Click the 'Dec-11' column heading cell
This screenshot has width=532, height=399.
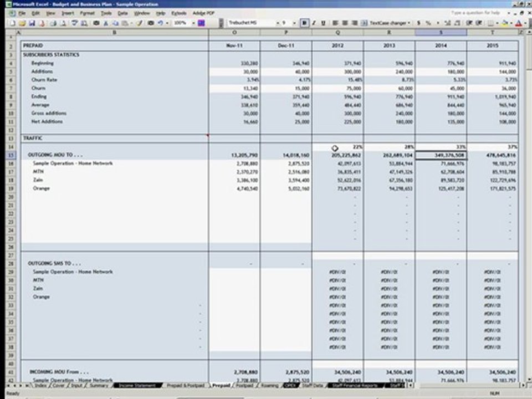coord(286,45)
